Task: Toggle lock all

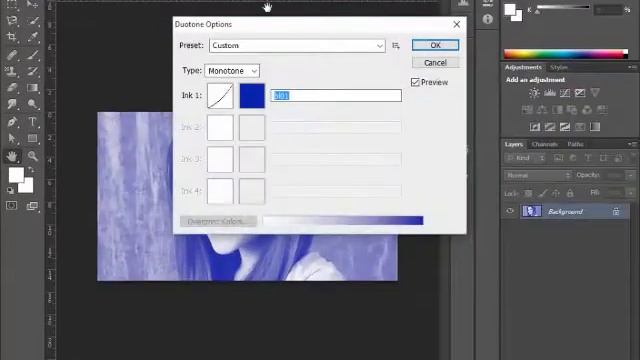Action: [x=570, y=193]
